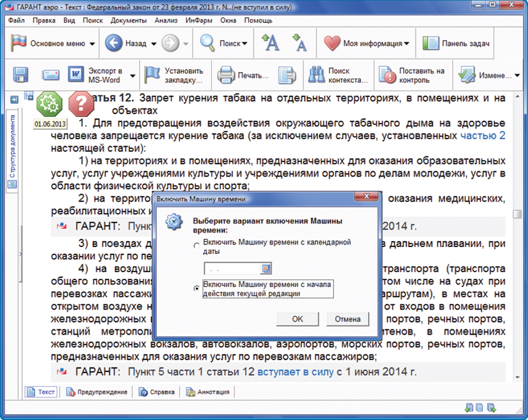Screen dimensions: 528x420
Task: Click the binoculars context search icon
Action: [316, 75]
